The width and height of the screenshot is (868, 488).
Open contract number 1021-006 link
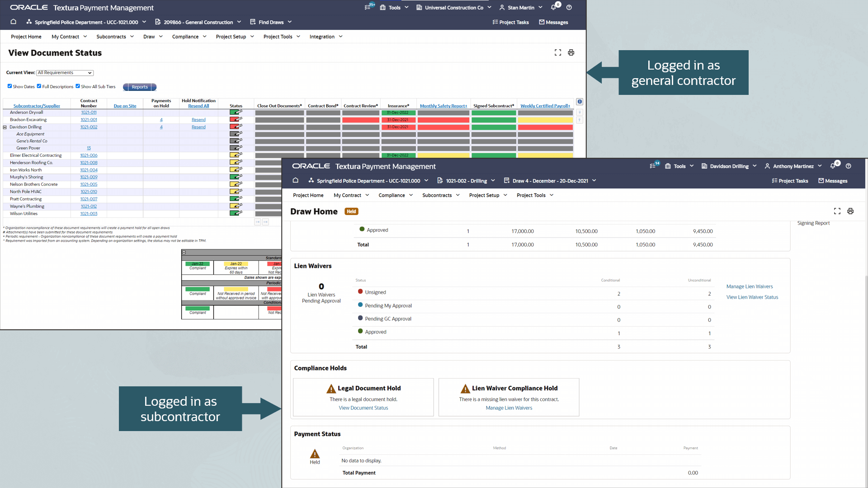(89, 155)
